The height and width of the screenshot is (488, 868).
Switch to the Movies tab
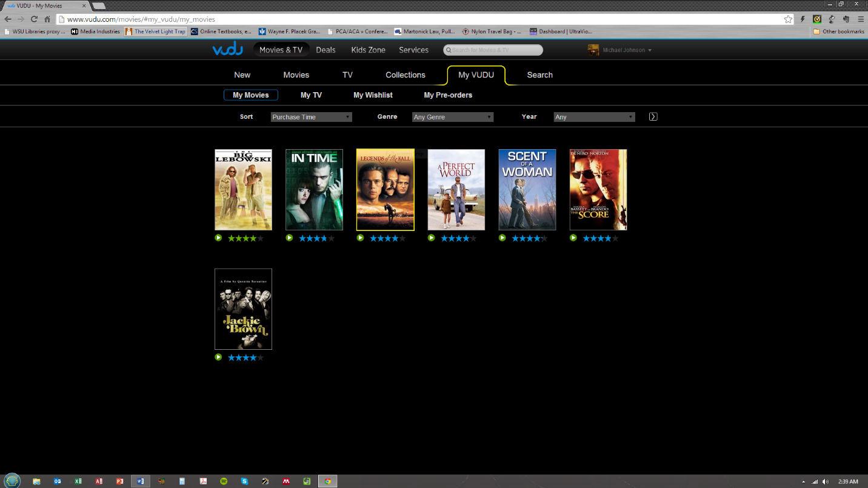[x=296, y=75]
